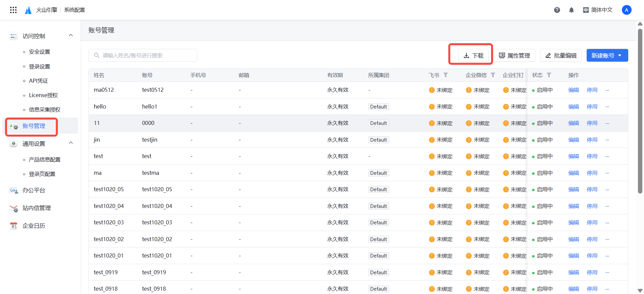Click the help question mark icon
This screenshot has width=644, height=294.
[557, 10]
